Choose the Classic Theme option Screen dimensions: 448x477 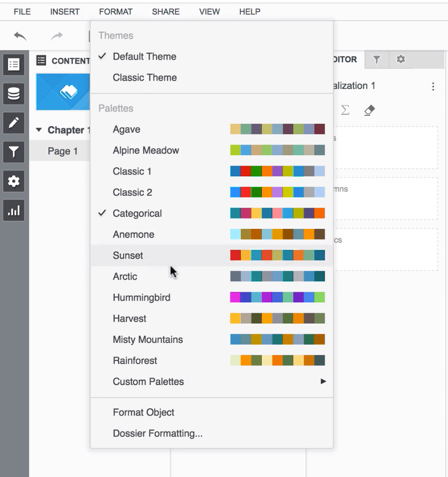144,78
